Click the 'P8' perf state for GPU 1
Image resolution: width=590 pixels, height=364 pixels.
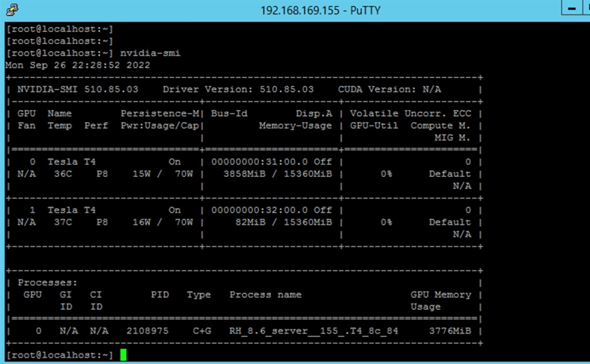click(x=102, y=222)
